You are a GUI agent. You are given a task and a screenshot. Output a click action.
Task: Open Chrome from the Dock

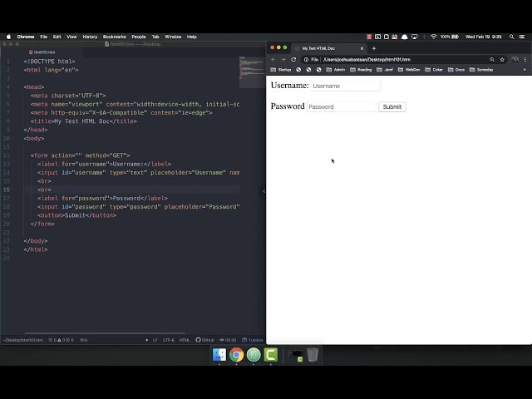[236, 355]
